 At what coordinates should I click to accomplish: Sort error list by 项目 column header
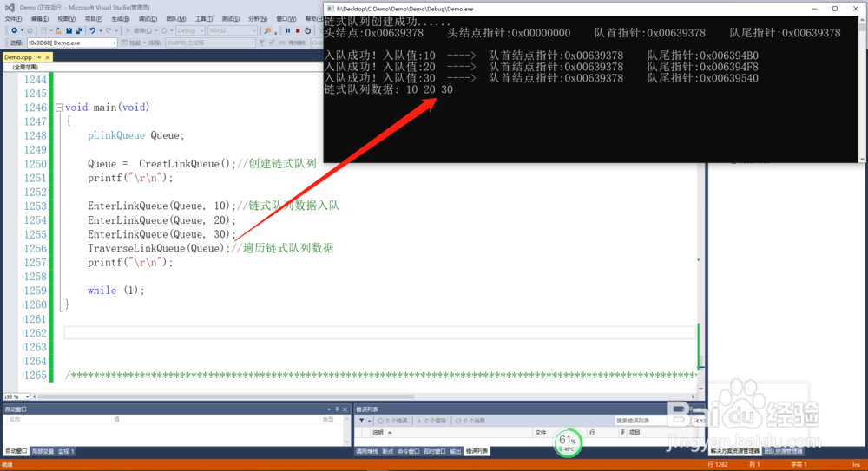pos(635,432)
